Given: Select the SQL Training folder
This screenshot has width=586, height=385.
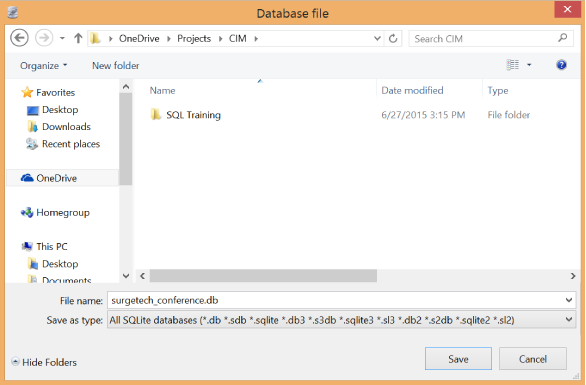Looking at the screenshot, I should [x=193, y=115].
